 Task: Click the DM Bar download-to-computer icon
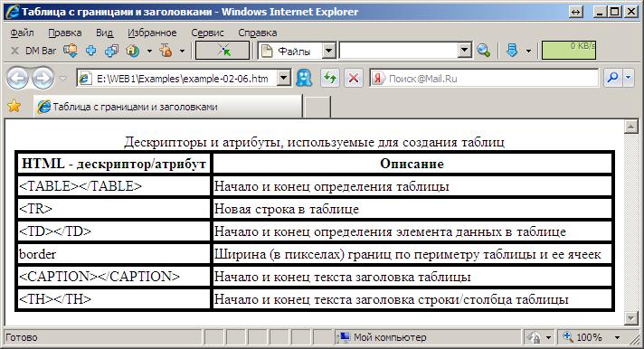click(x=71, y=51)
